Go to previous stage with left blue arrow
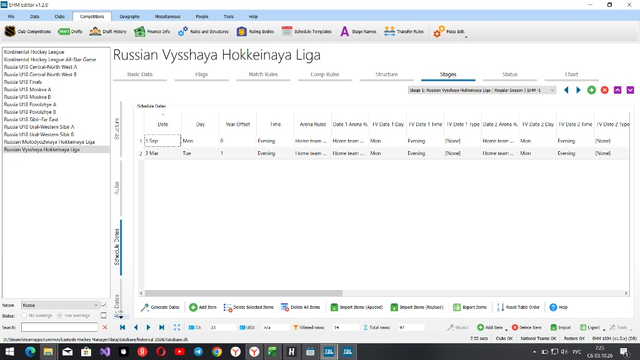 [566, 90]
